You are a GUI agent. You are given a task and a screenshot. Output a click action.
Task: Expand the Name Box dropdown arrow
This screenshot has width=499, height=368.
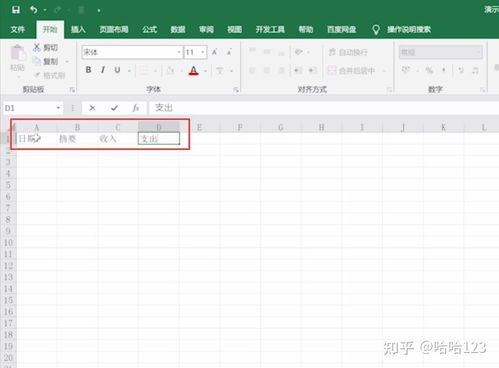pyautogui.click(x=58, y=108)
